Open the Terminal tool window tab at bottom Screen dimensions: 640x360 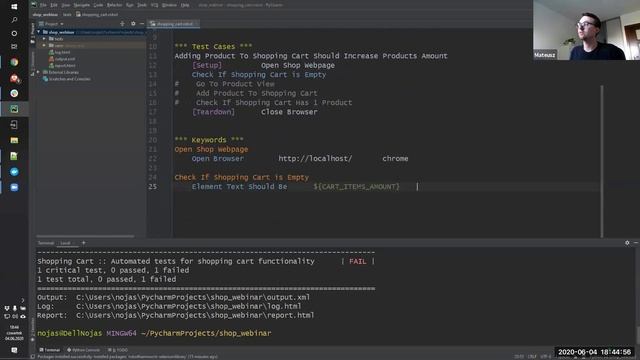pyautogui.click(x=49, y=350)
